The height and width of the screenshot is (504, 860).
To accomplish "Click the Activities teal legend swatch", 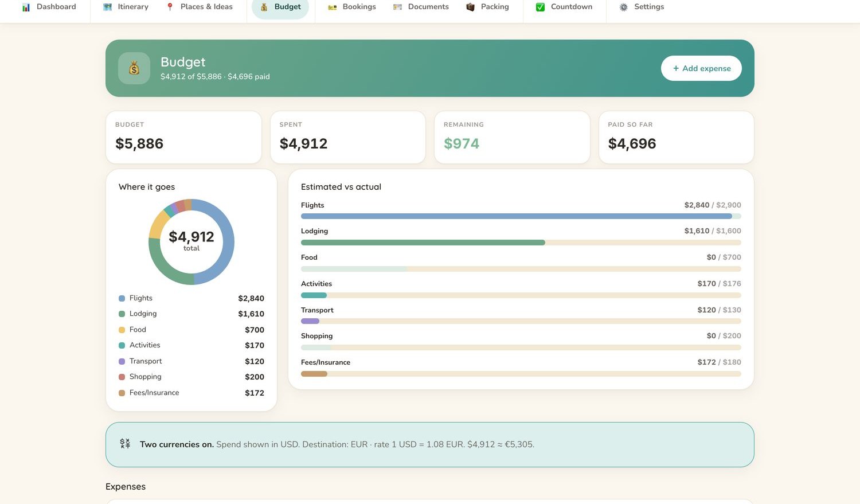I will coord(122,345).
